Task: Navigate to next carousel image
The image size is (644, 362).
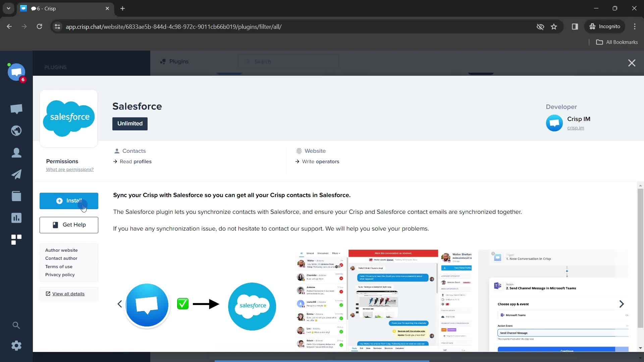Action: [622, 304]
